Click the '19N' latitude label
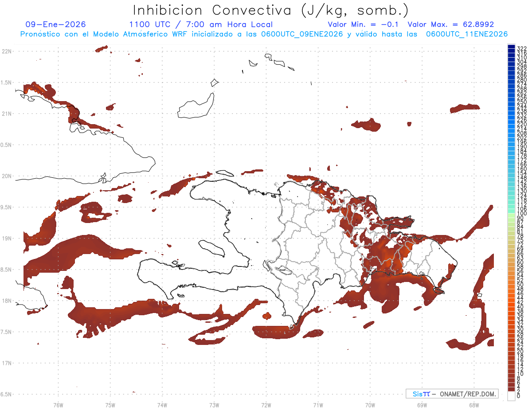532x411 pixels. coord(6,238)
